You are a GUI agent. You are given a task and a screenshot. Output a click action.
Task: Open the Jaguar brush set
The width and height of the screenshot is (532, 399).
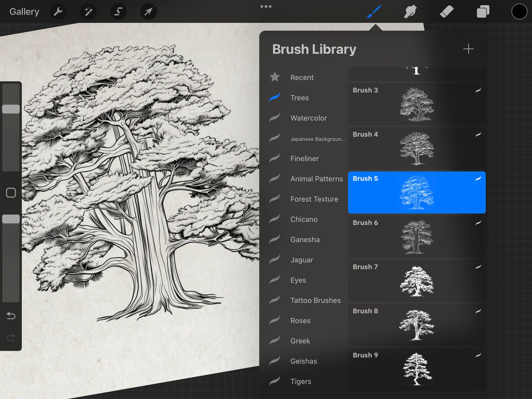pos(307,260)
